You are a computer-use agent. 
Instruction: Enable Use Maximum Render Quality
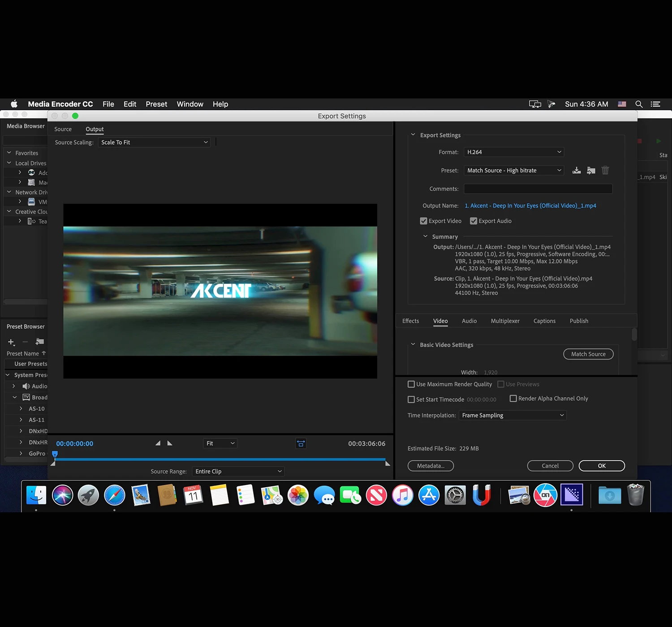[411, 384]
